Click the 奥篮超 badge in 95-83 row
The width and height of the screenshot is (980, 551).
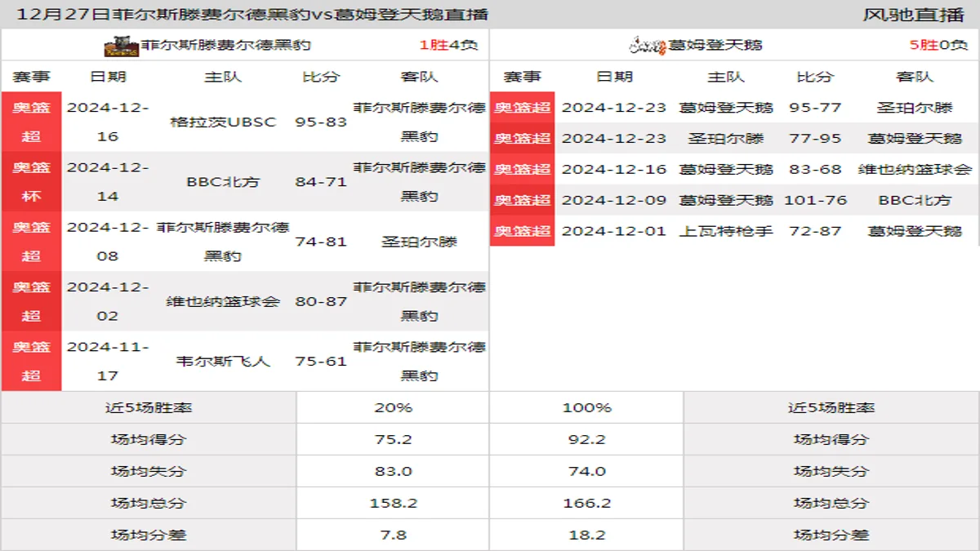point(31,122)
